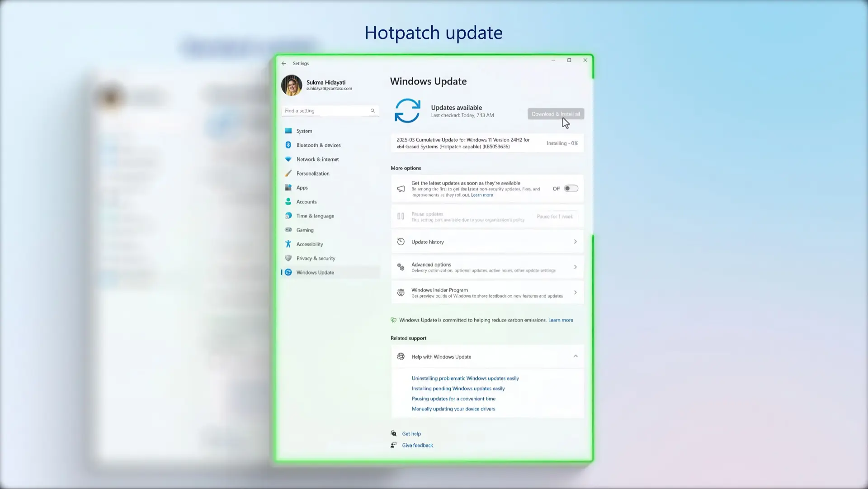868x489 pixels.
Task: Click the Advanced options gears icon
Action: pyautogui.click(x=401, y=267)
